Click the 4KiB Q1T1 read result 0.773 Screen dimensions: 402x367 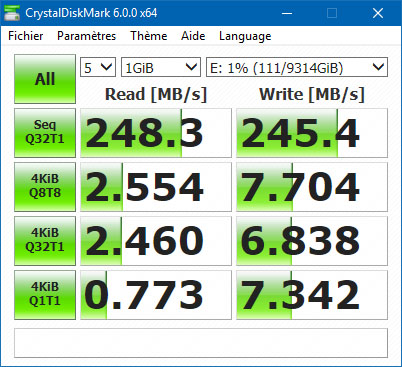point(156,295)
